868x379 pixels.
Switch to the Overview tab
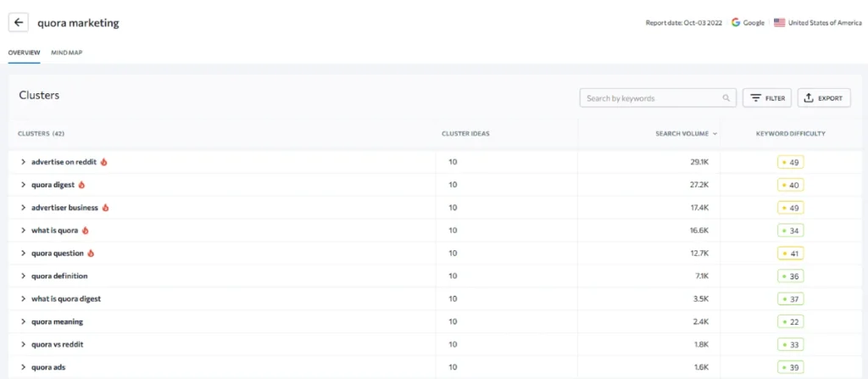(x=24, y=53)
